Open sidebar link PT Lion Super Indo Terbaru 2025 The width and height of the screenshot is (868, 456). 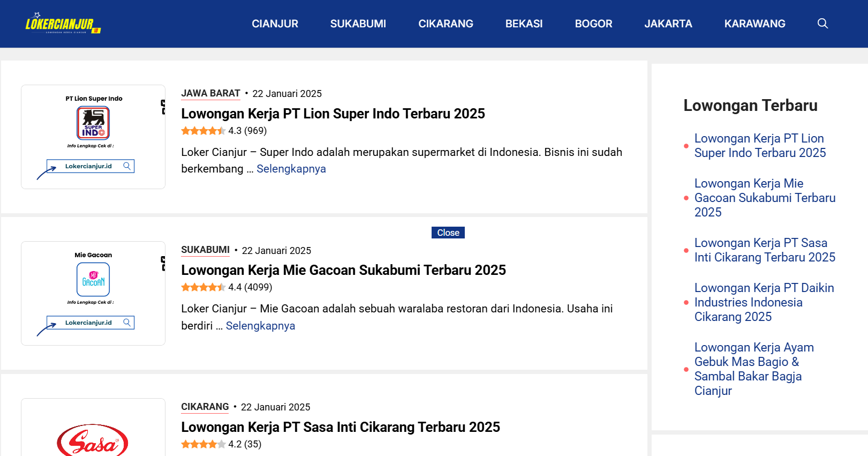[760, 146]
